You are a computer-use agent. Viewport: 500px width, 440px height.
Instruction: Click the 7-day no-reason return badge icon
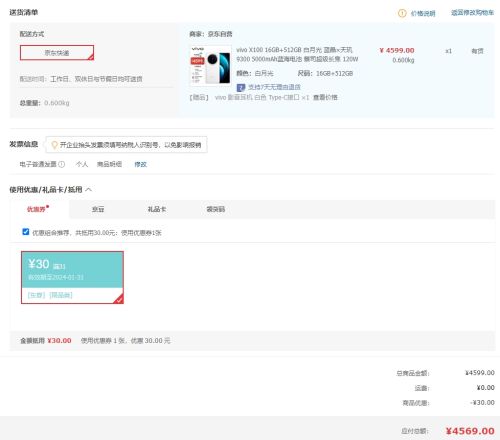coord(241,87)
